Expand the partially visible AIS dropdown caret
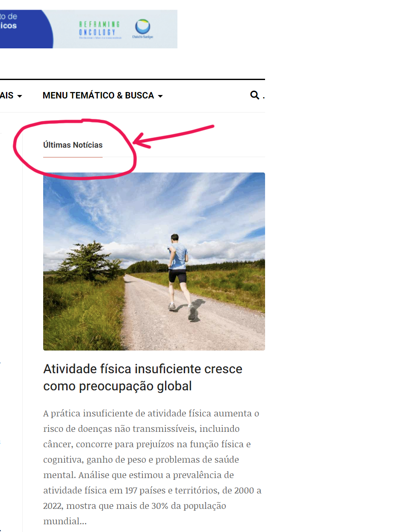This screenshot has height=532, width=407. click(20, 96)
